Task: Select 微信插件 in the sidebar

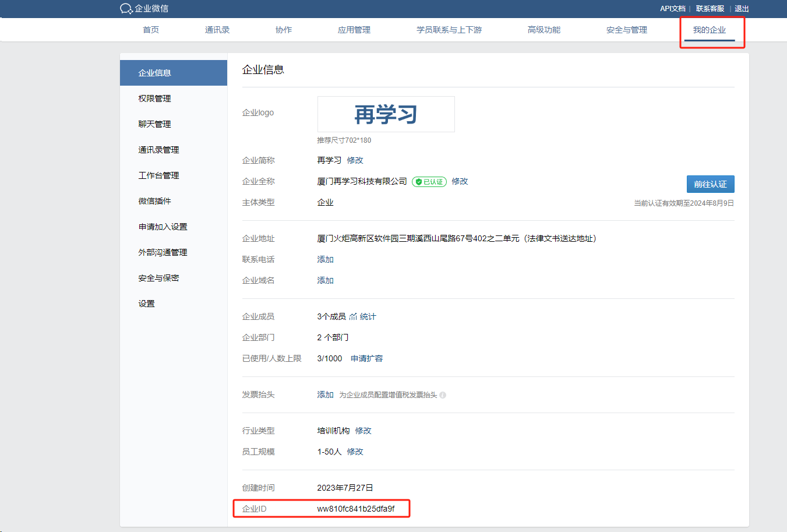Action: tap(174, 201)
